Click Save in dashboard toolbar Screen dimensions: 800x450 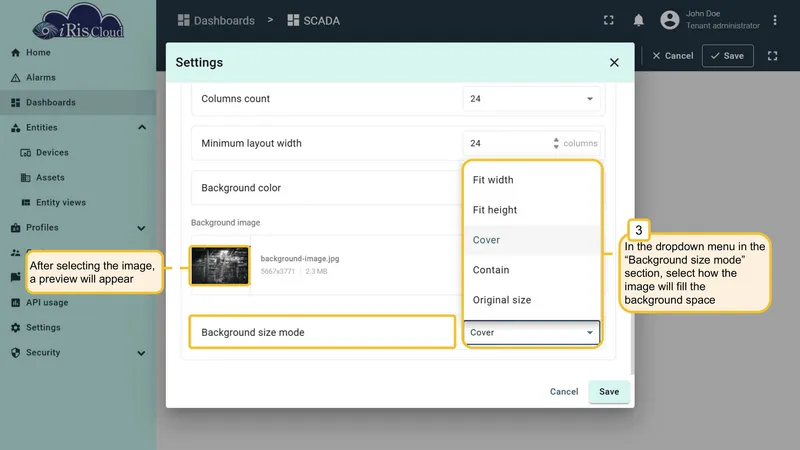click(728, 56)
